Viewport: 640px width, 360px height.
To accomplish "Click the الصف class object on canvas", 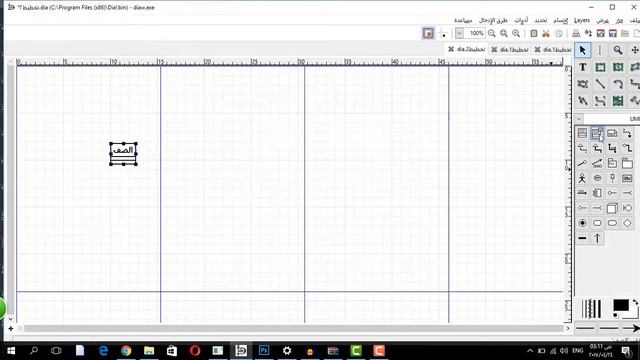I will [123, 154].
